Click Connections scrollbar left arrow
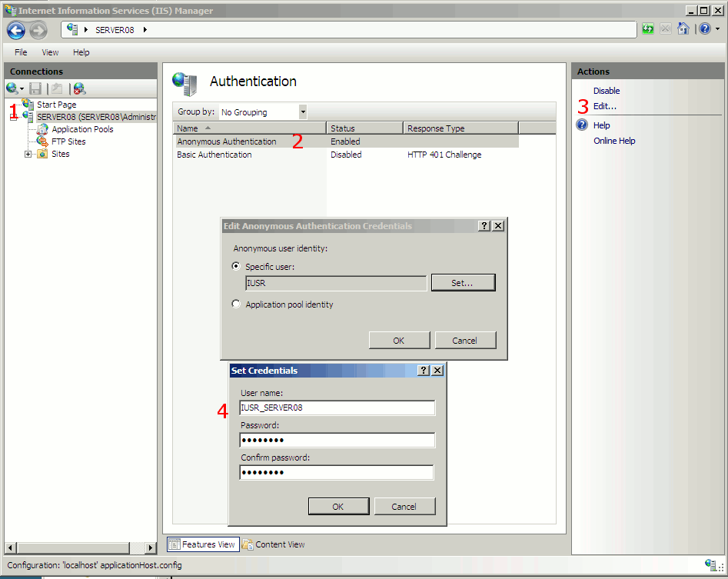Screen dimensions: 728x579 (x=11, y=548)
